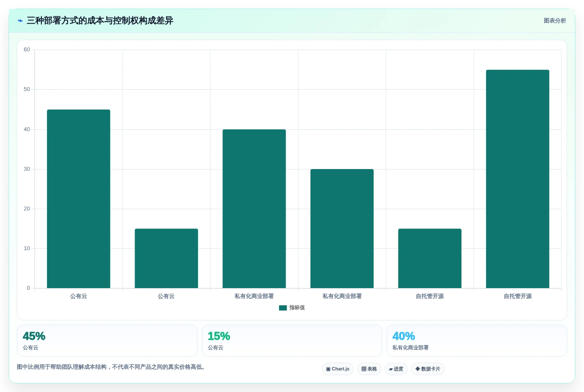Click the first 公有云 bar valued 45
Image resolution: width=584 pixels, height=392 pixels.
click(x=78, y=199)
